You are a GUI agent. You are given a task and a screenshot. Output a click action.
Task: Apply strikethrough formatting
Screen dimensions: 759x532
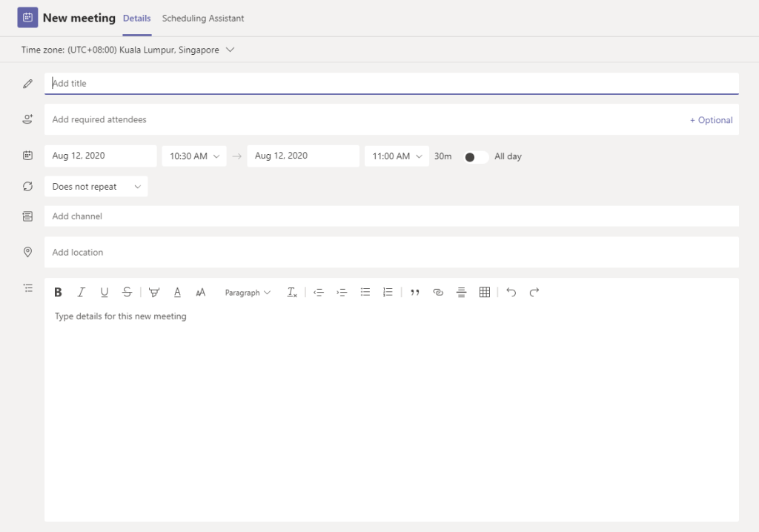[127, 293]
